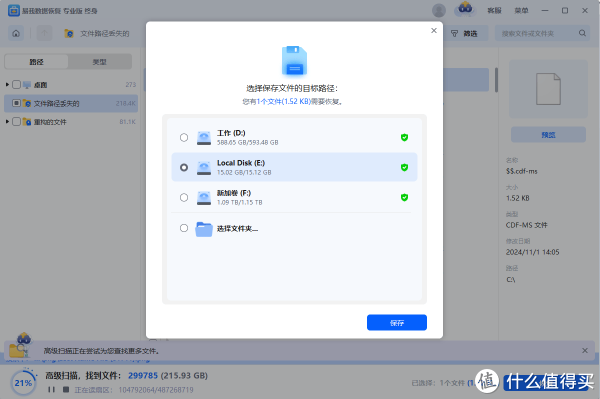This screenshot has height=399, width=600.
Task: Expand the 重构的文件 tree node
Action: point(7,122)
